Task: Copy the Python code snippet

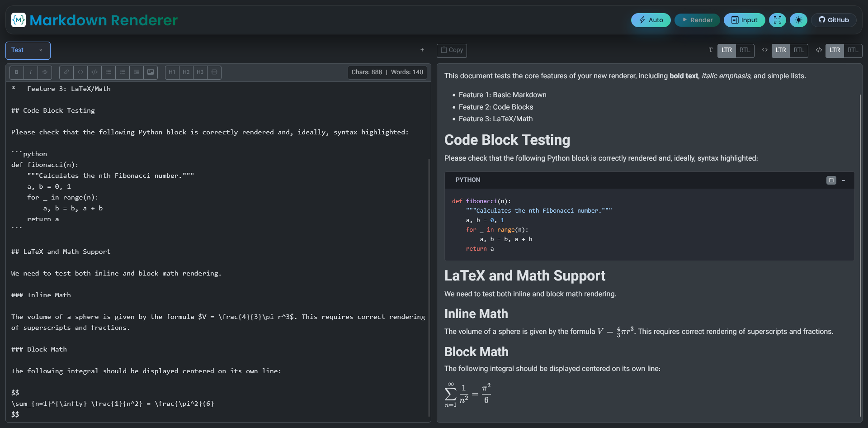Action: (831, 180)
